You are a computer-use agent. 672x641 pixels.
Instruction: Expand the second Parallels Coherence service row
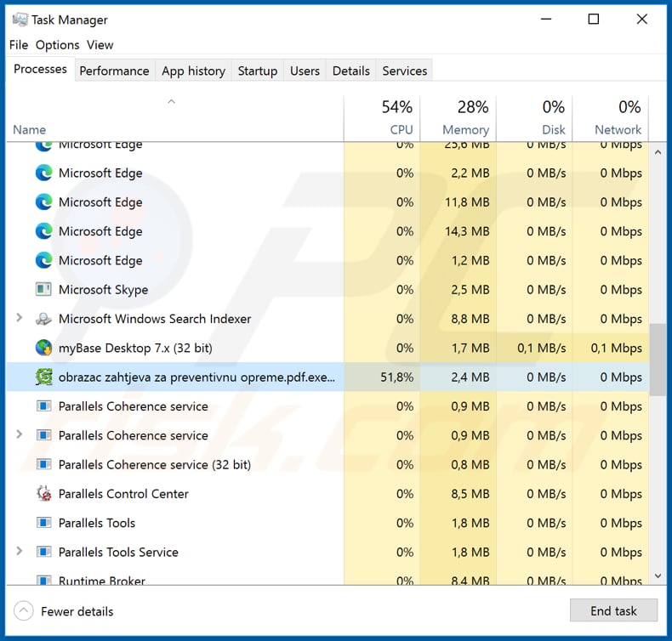[x=20, y=434]
